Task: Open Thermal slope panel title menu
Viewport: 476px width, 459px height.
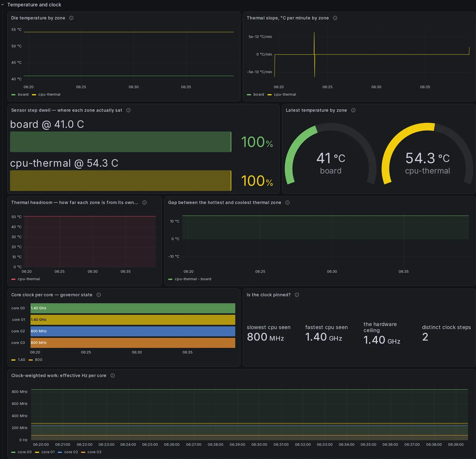Action: click(288, 18)
